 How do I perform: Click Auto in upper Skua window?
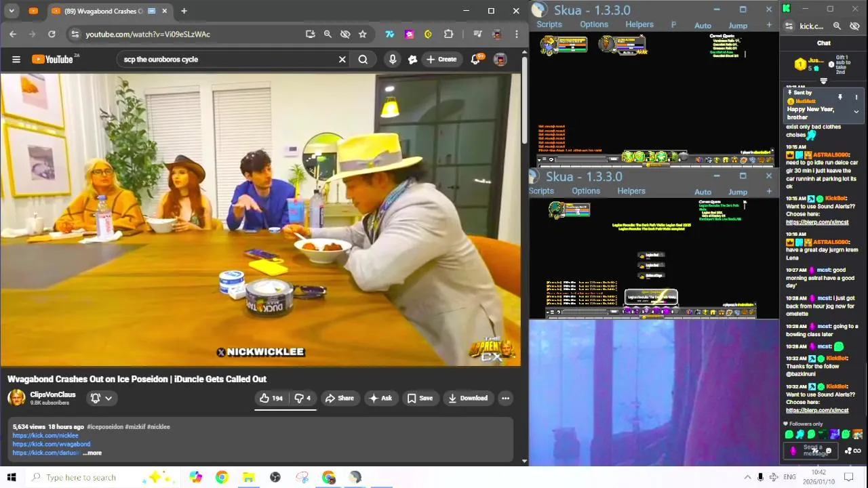point(703,26)
